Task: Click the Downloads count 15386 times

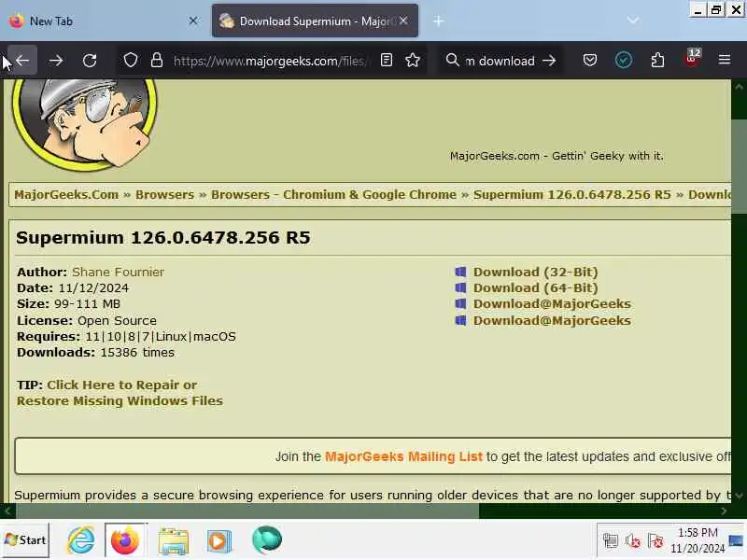Action: [137, 353]
